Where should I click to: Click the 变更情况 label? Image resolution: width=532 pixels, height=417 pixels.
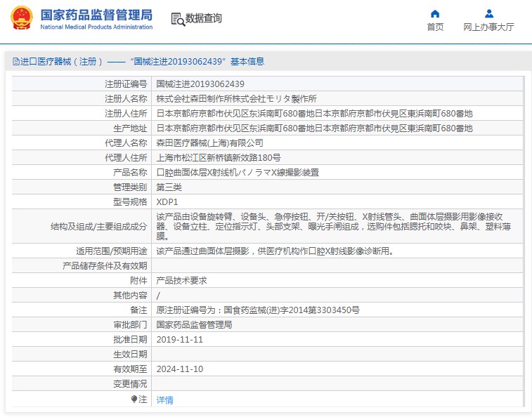[130, 384]
